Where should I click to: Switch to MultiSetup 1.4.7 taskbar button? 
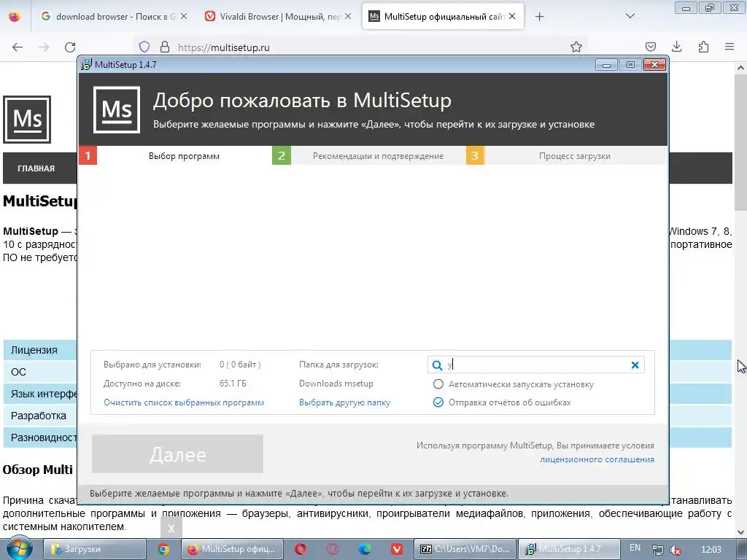[x=569, y=549]
